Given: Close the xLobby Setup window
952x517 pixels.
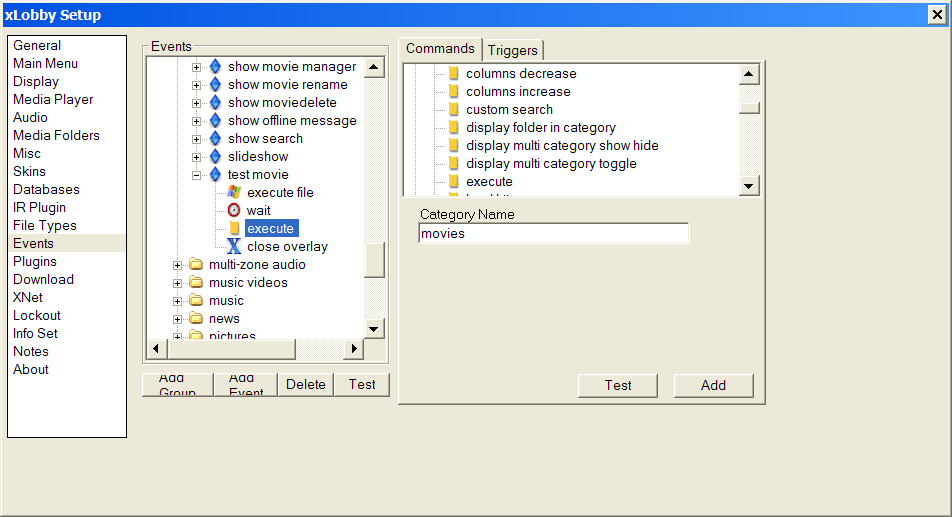Looking at the screenshot, I should pyautogui.click(x=937, y=15).
